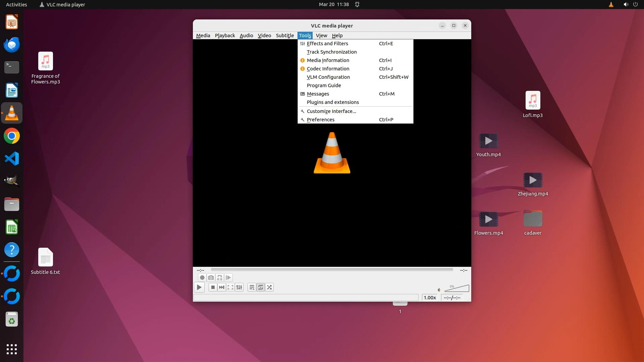Toggle the random shuffle button
644x362 pixels.
pos(269,287)
